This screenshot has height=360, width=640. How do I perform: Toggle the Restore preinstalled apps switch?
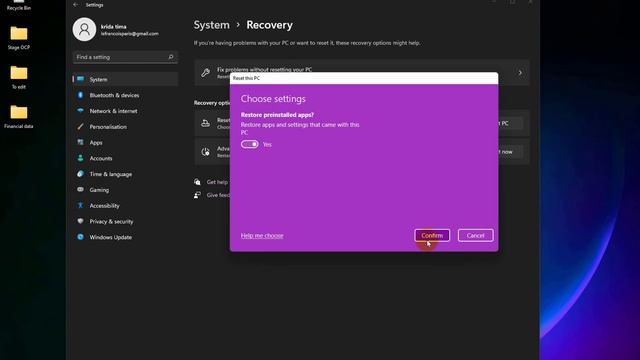pyautogui.click(x=249, y=144)
